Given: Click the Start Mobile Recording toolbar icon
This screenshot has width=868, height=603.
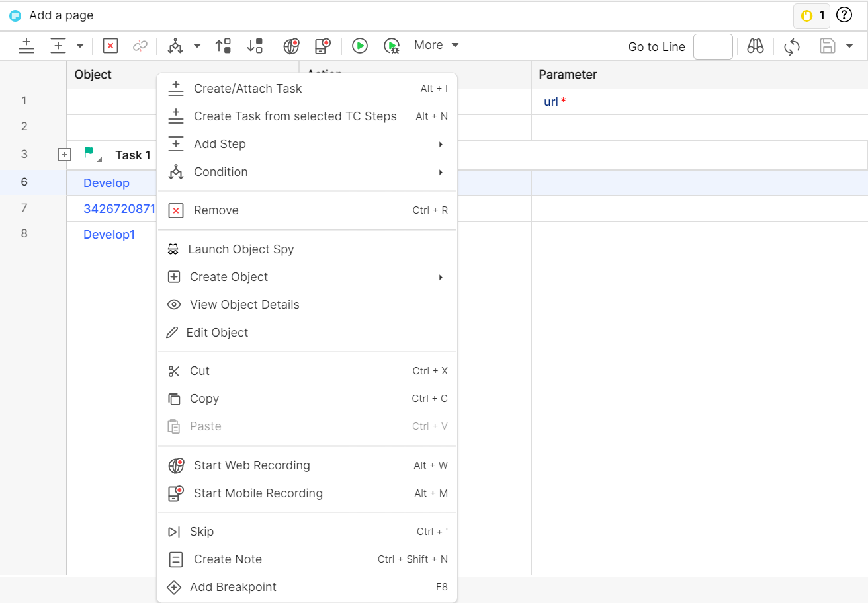Looking at the screenshot, I should pyautogui.click(x=322, y=46).
